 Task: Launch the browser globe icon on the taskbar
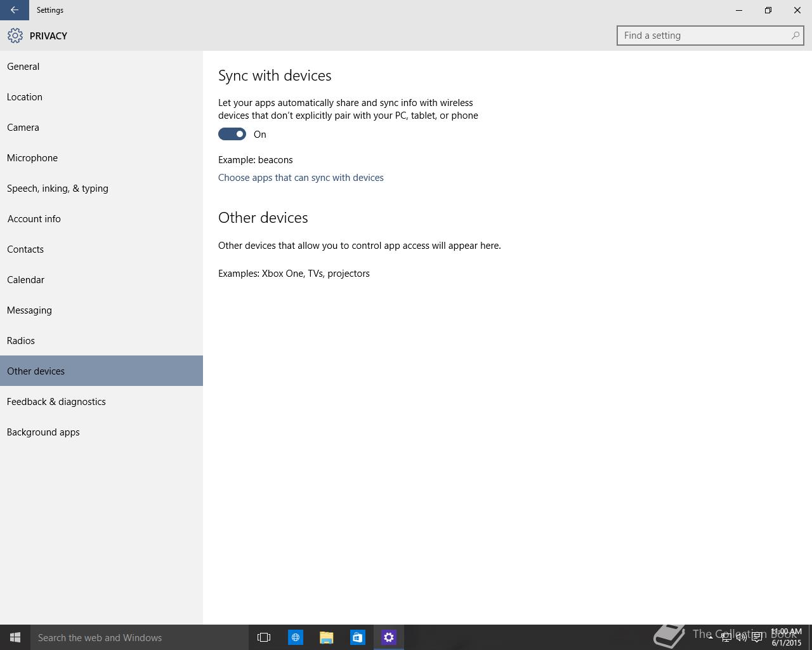tap(296, 637)
